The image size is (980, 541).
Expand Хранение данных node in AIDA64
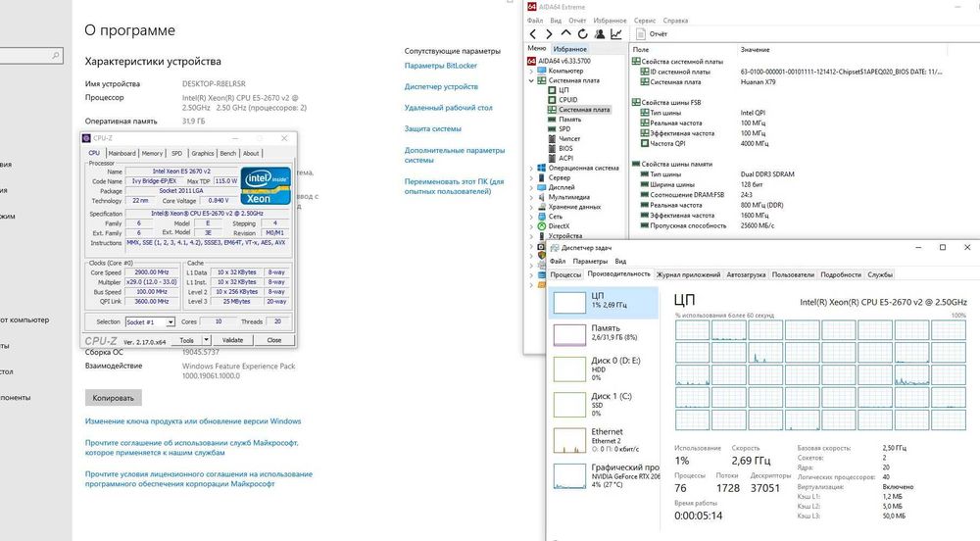pyautogui.click(x=531, y=207)
